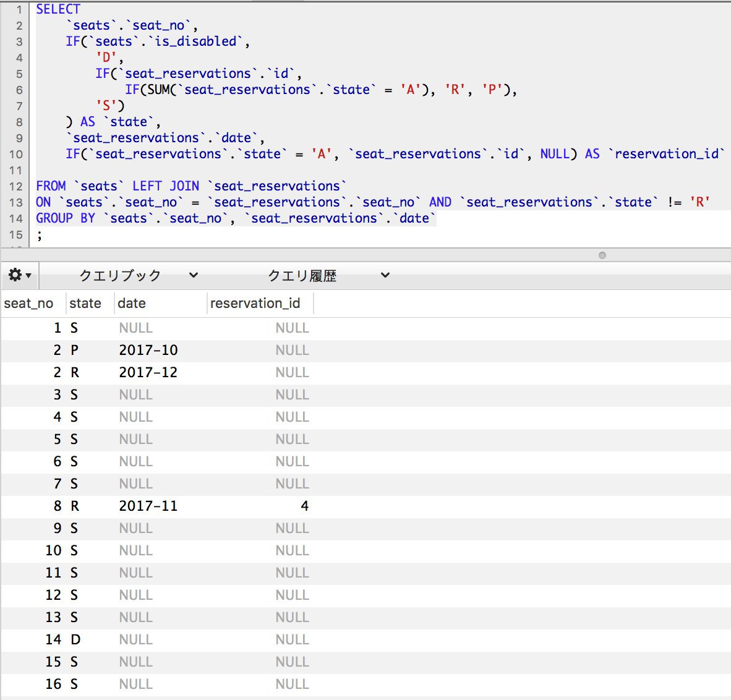Click the 2017-10 date cell
This screenshot has width=731, height=700.
[148, 350]
